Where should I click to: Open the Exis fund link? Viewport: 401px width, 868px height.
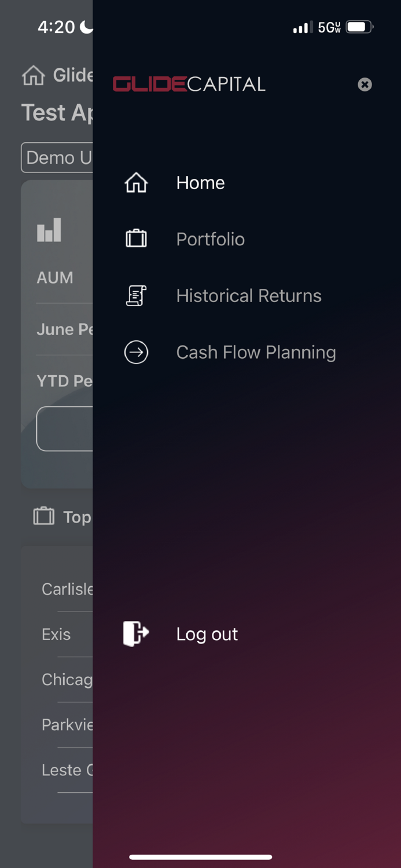click(56, 634)
